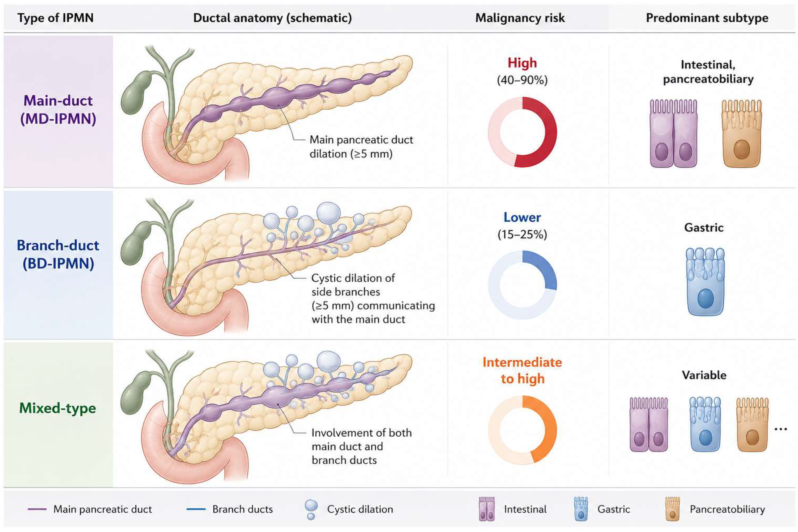The height and width of the screenshot is (532, 798).
Task: Click the Malignancy risk column header
Action: (x=520, y=18)
